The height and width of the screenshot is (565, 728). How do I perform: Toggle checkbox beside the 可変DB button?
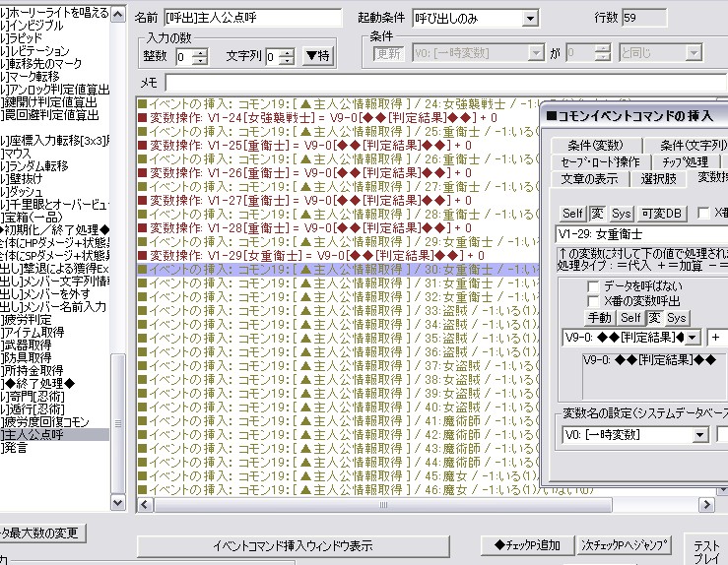coord(703,213)
